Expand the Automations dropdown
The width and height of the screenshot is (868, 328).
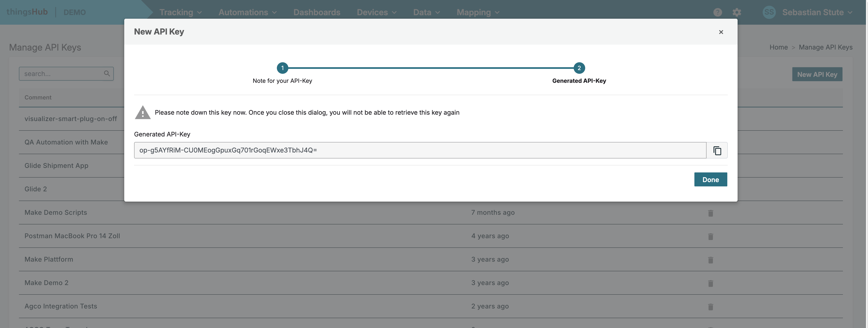pyautogui.click(x=247, y=13)
